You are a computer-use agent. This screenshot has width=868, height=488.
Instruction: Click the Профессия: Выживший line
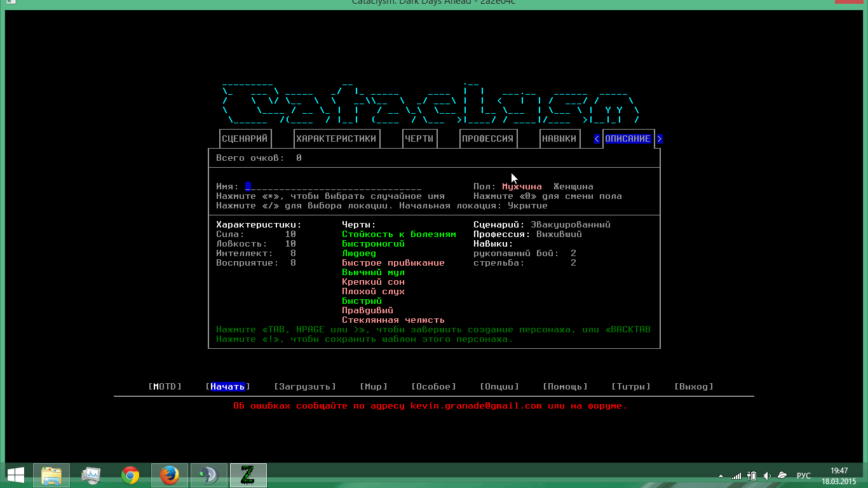527,234
